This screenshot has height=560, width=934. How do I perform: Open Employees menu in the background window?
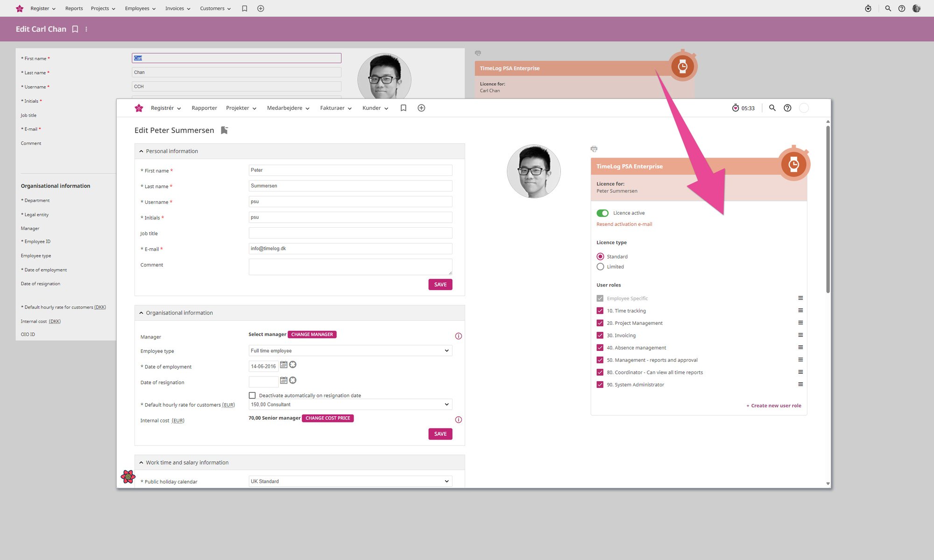140,8
